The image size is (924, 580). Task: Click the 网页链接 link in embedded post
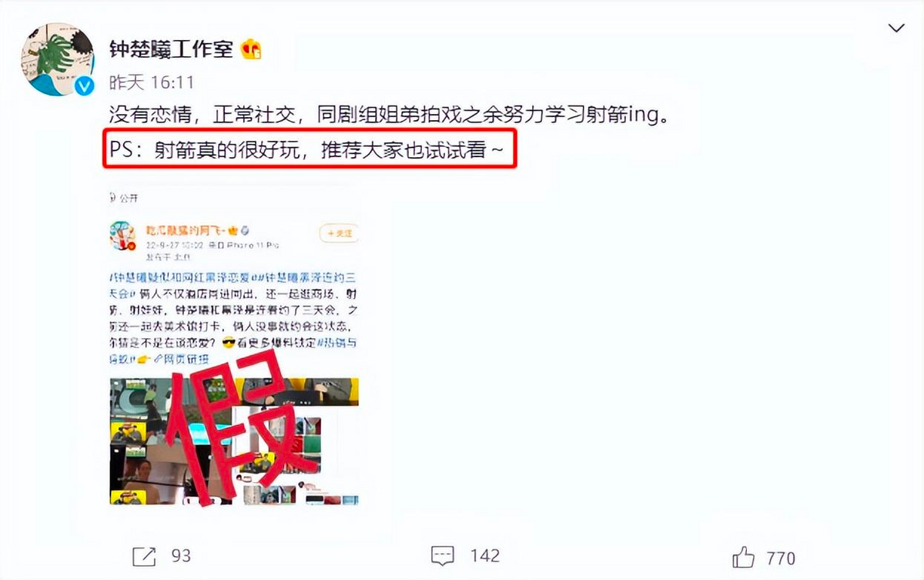coord(183,361)
